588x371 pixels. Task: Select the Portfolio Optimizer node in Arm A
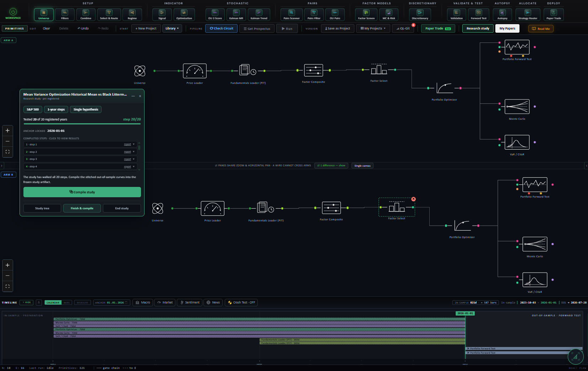[x=444, y=88]
